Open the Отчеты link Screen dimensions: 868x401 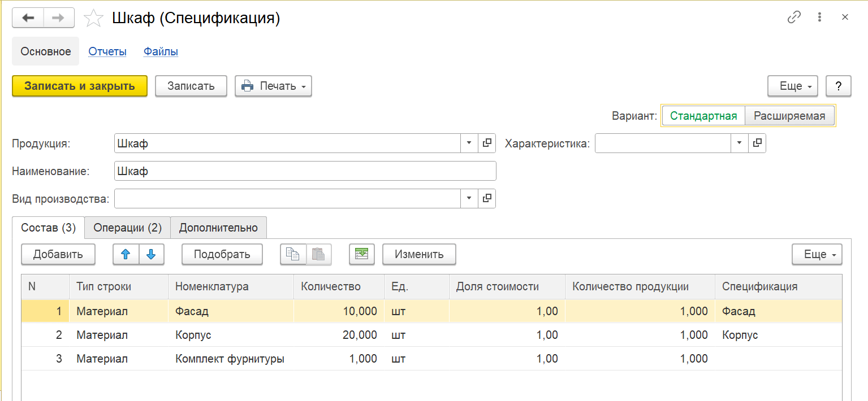(107, 51)
